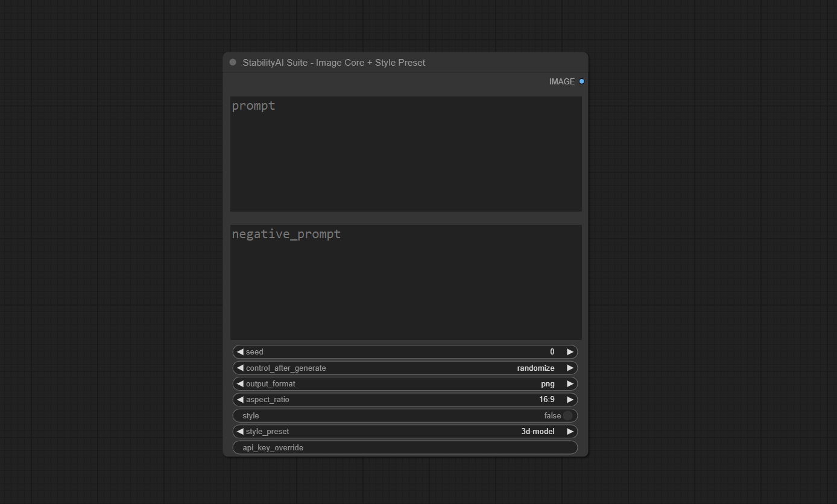Click inside the prompt text area

(x=406, y=154)
